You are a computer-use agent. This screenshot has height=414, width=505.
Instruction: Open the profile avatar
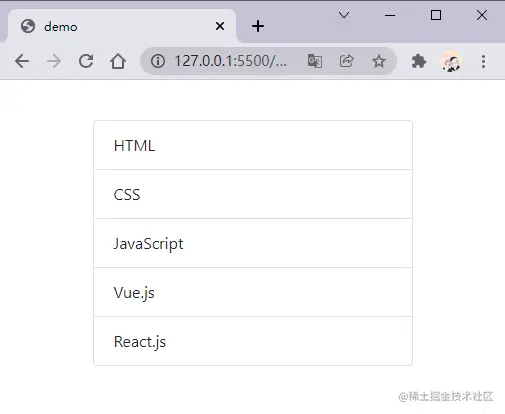tap(451, 61)
